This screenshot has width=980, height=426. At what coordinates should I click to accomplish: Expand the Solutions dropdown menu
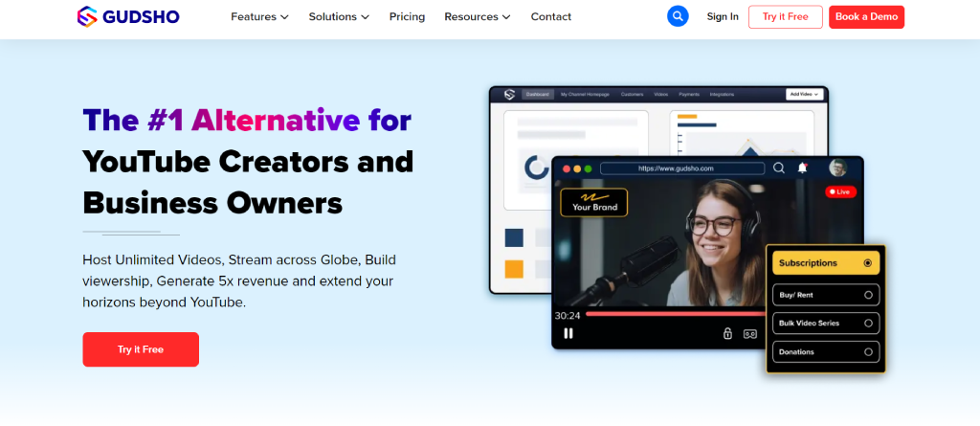pyautogui.click(x=339, y=17)
